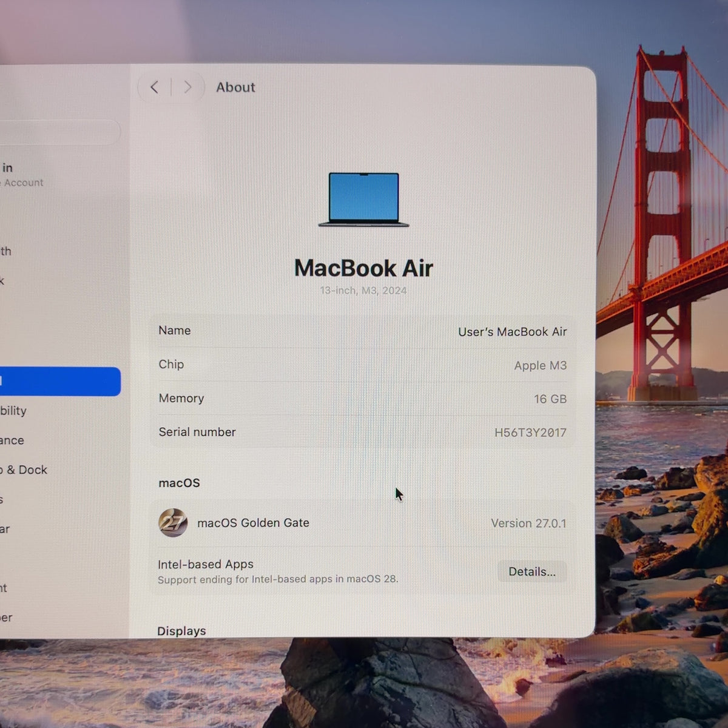Image resolution: width=728 pixels, height=728 pixels.
Task: Click the "Name" row label
Action: 175,330
